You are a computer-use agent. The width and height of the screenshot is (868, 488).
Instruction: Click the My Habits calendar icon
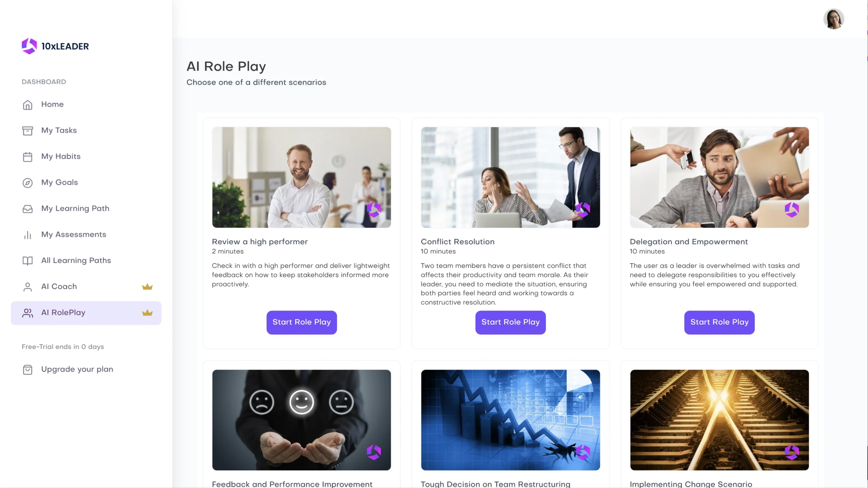[x=27, y=157]
